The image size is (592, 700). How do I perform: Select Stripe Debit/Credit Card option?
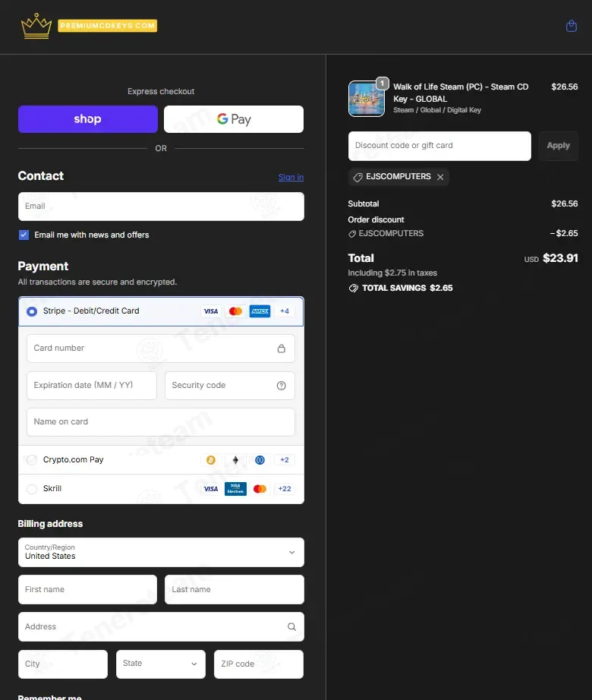32,311
